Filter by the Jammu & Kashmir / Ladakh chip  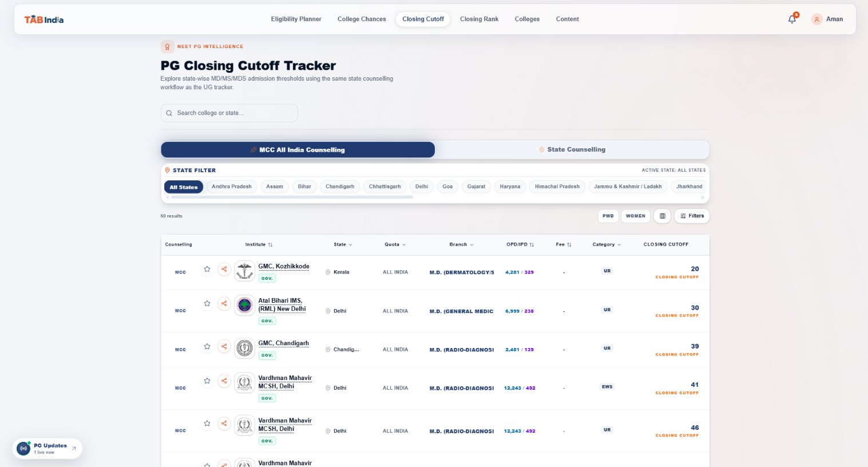pyautogui.click(x=628, y=187)
